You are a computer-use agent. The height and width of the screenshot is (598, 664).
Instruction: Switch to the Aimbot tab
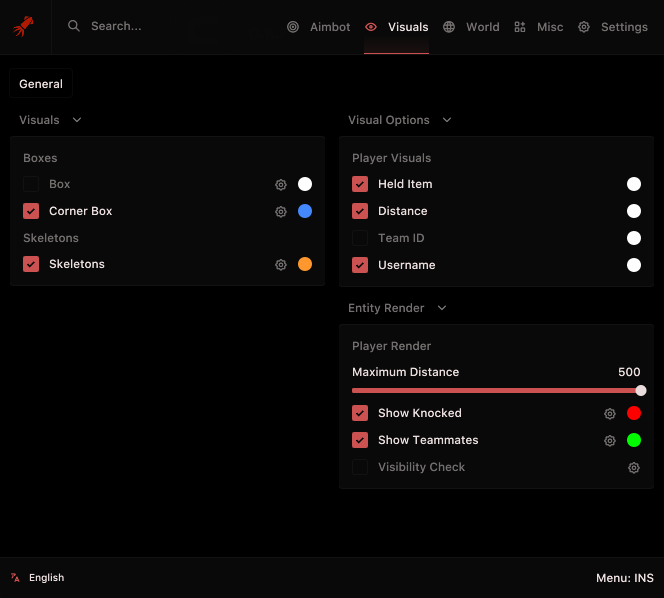tap(318, 27)
